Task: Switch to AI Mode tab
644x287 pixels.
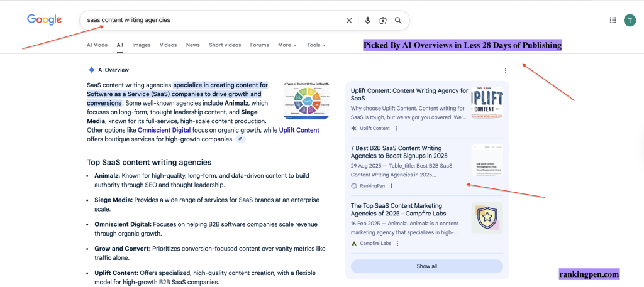Action: (97, 45)
